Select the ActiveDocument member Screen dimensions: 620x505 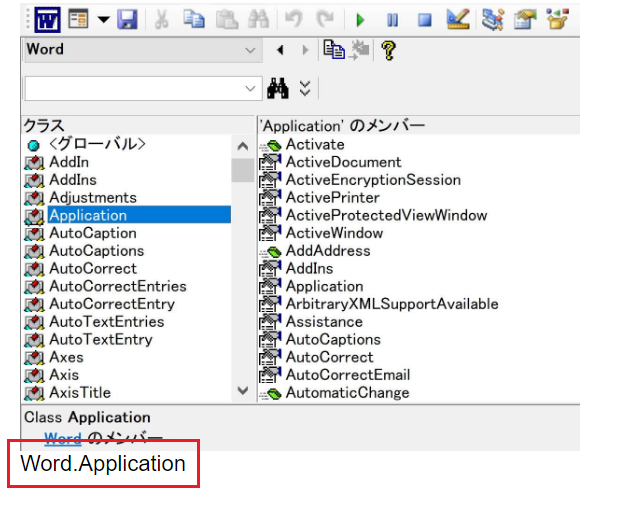click(x=344, y=163)
